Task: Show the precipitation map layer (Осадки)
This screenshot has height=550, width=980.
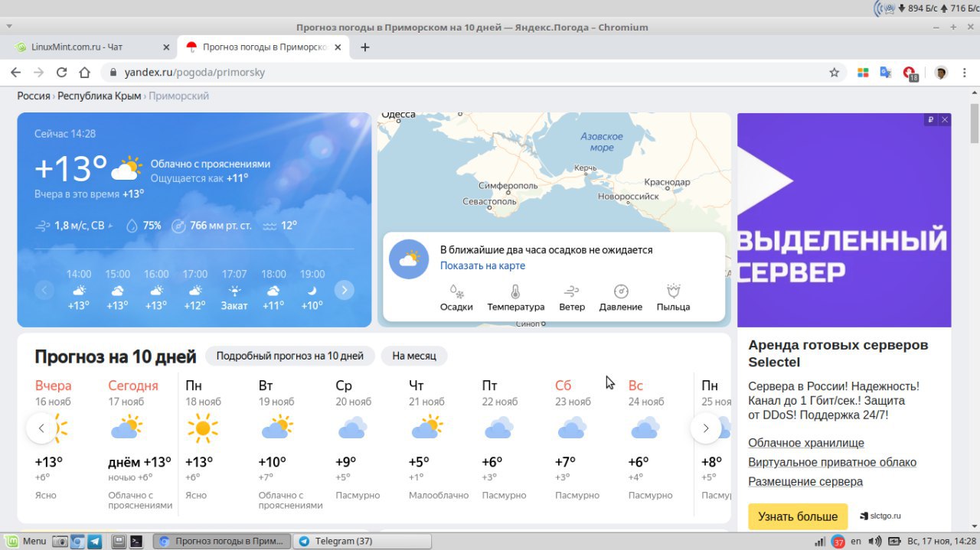Action: coord(456,298)
